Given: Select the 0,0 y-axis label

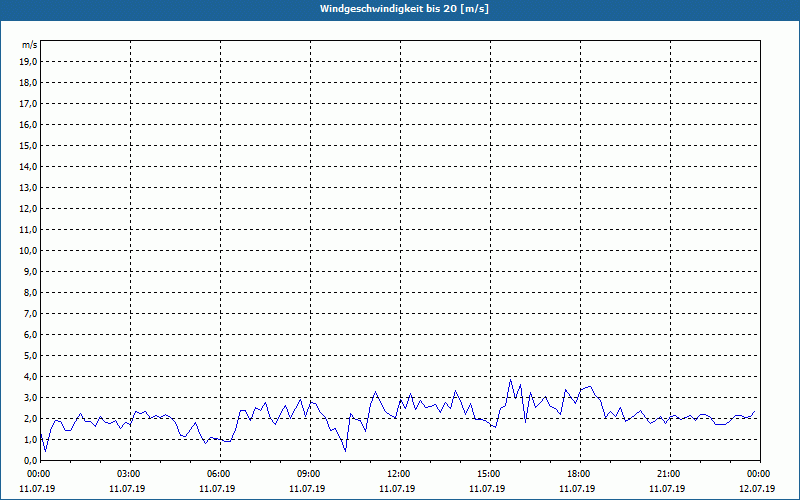Looking at the screenshot, I should pos(31,460).
